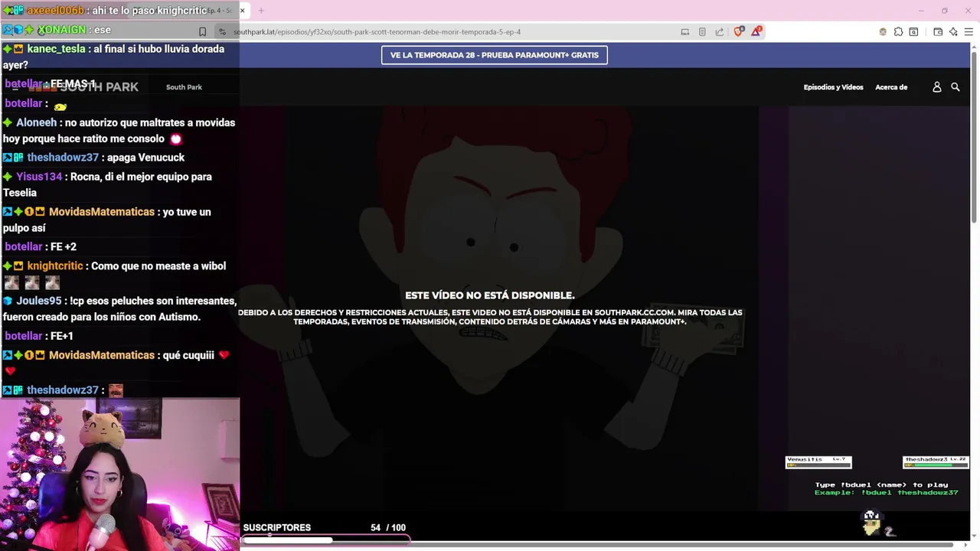
Task: Open 'Episodios y Videos' menu
Action: pyautogui.click(x=833, y=87)
